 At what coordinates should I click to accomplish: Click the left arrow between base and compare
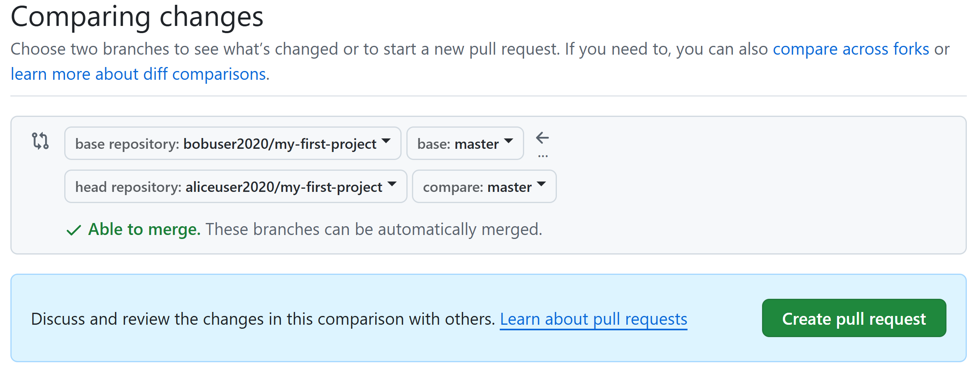point(542,138)
